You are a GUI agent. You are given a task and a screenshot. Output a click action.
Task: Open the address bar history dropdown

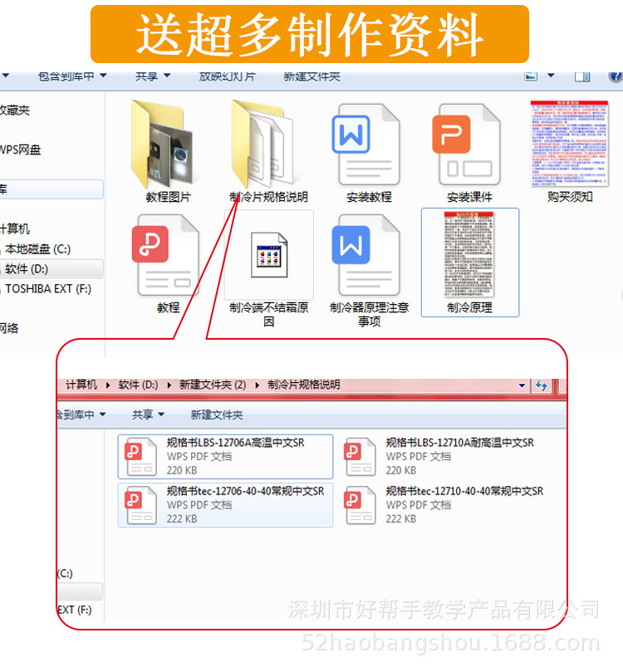[x=522, y=385]
